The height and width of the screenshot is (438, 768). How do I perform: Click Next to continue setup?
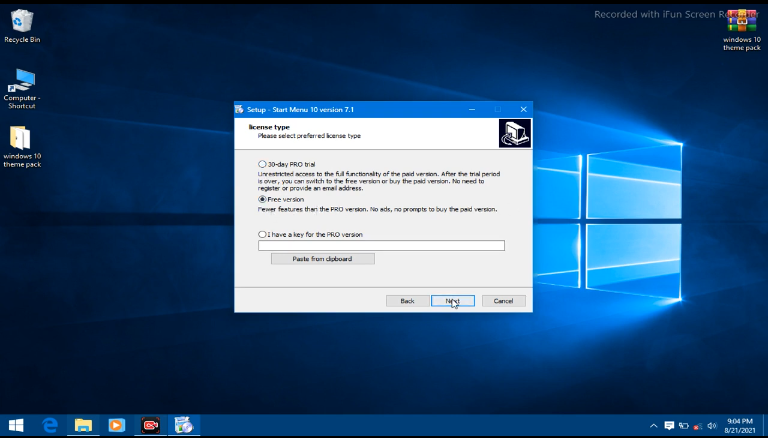(453, 301)
